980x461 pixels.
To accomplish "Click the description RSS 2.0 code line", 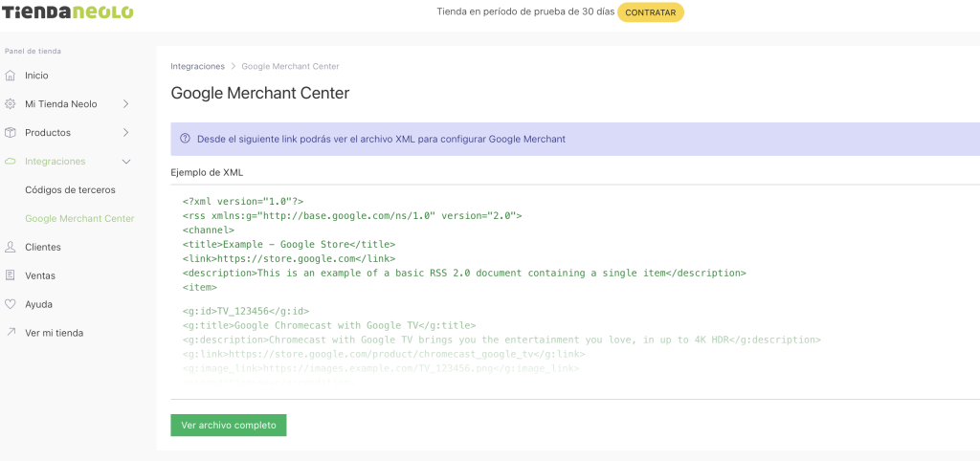I will click(464, 273).
